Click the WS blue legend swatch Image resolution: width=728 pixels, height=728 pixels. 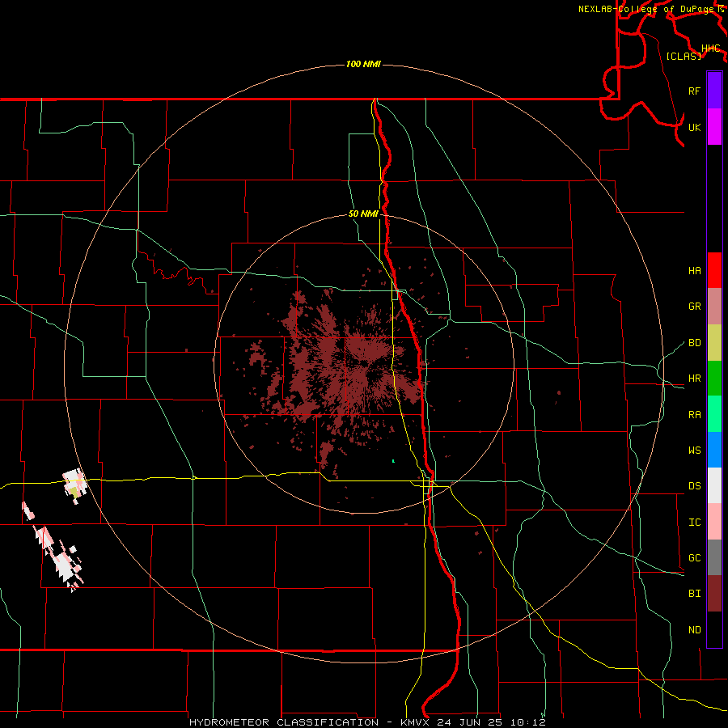pos(714,450)
